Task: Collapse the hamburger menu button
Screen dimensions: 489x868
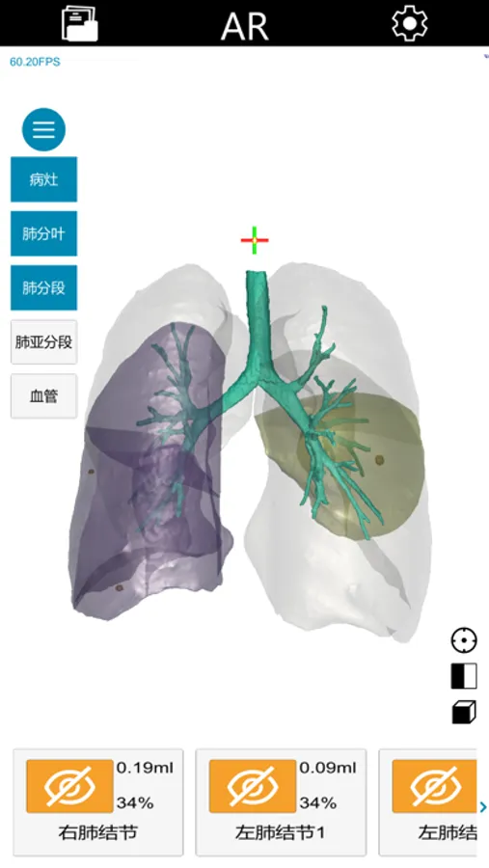Action: (43, 129)
